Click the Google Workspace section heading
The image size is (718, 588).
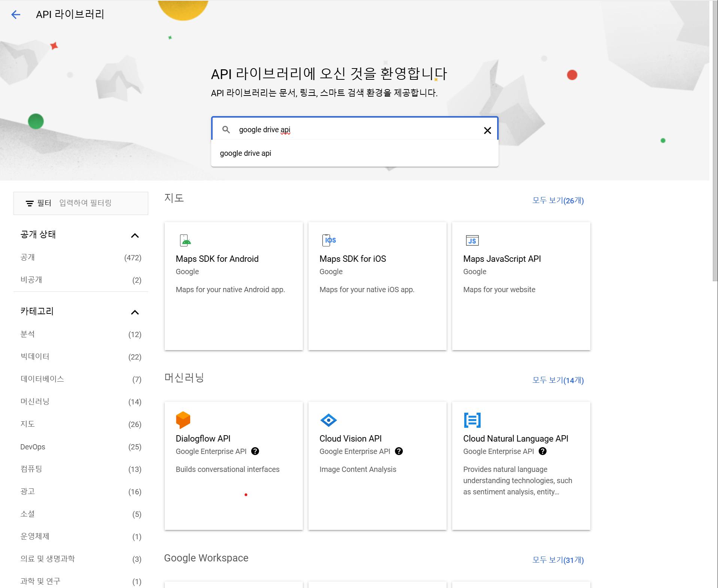(x=206, y=558)
